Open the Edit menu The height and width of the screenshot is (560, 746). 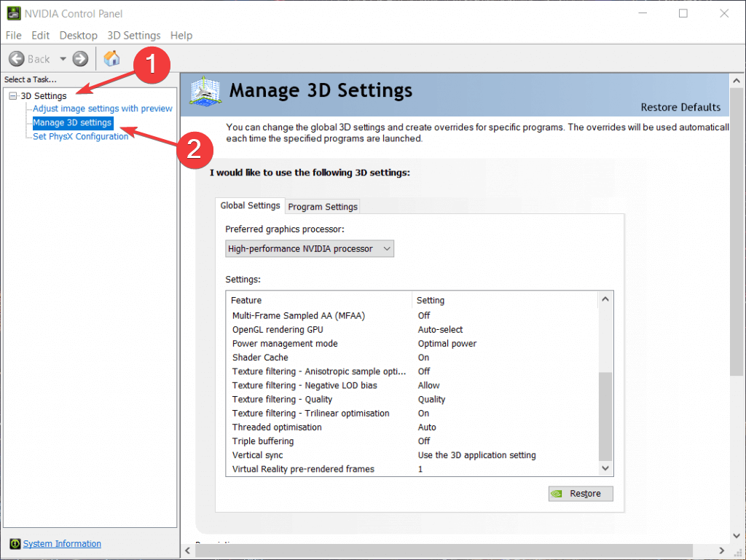tap(41, 36)
